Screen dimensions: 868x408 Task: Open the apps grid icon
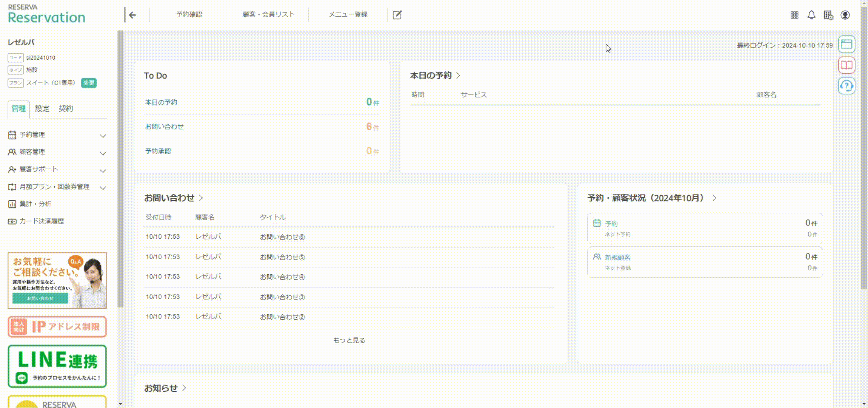pyautogui.click(x=794, y=15)
